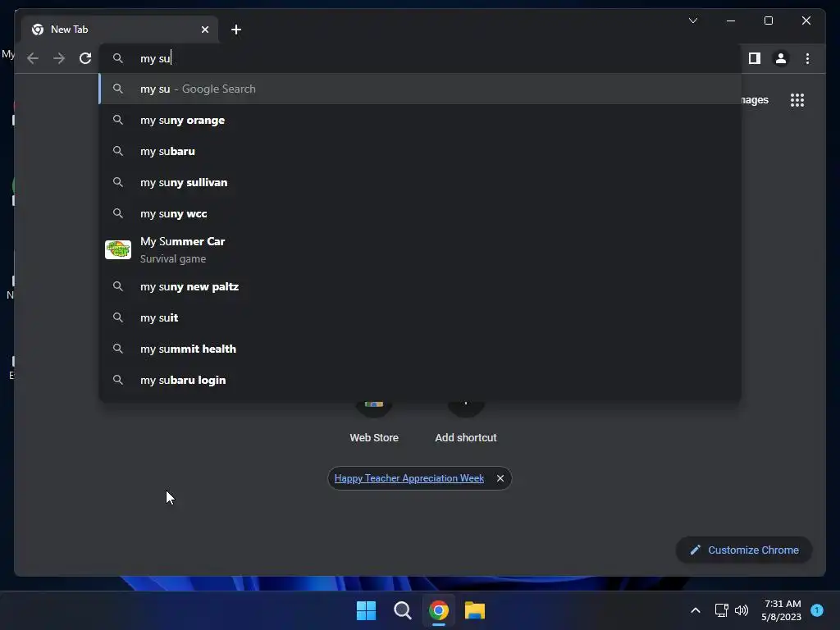Viewport: 840px width, 630px height.
Task: Open Chrome side panel icon
Action: pyautogui.click(x=755, y=58)
